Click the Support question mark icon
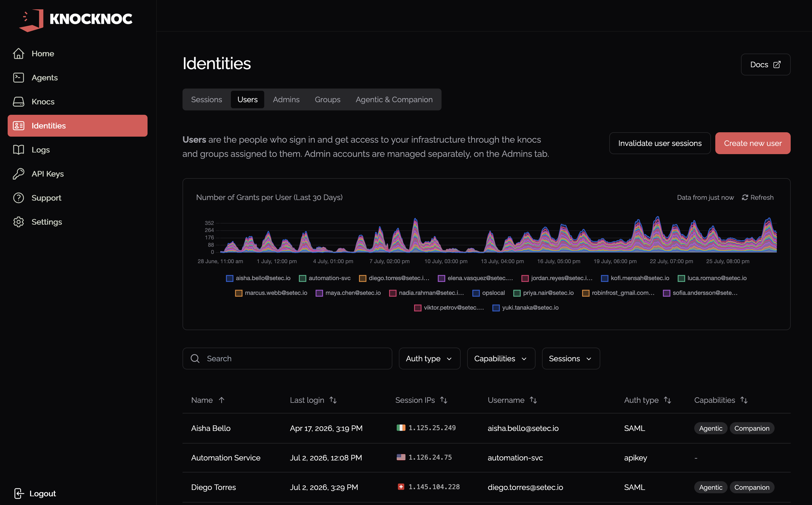The height and width of the screenshot is (505, 812). (x=18, y=198)
